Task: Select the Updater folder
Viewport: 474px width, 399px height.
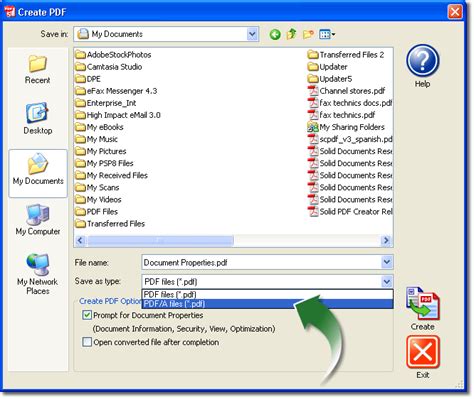Action: pos(327,67)
